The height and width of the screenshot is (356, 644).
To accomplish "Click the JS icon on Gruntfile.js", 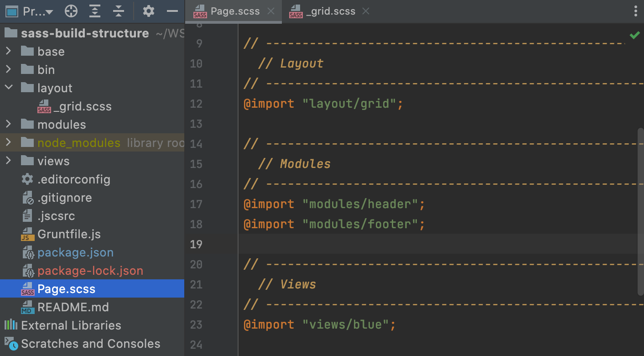I will click(27, 234).
